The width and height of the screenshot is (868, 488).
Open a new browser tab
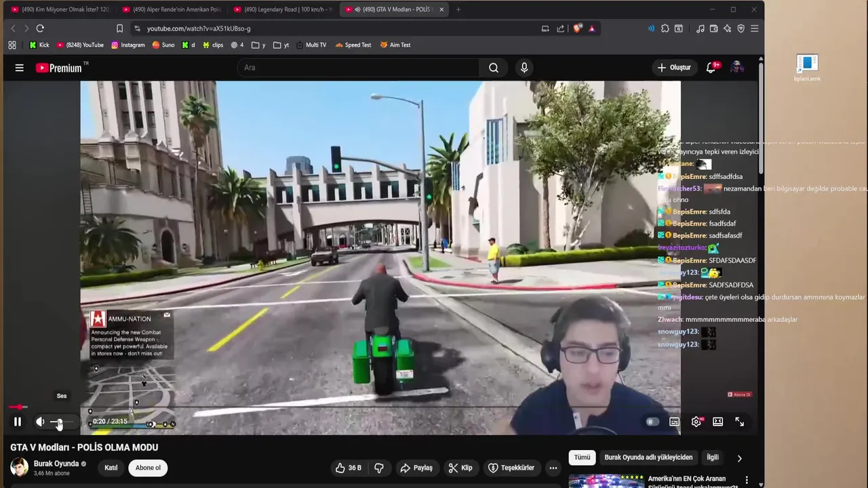(x=458, y=9)
